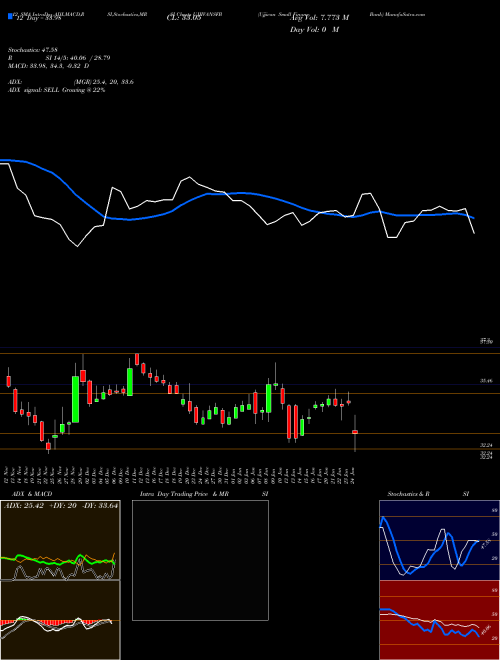Open the red RSI chart panel
This screenshot has width=500, height=660.
click(x=439, y=620)
